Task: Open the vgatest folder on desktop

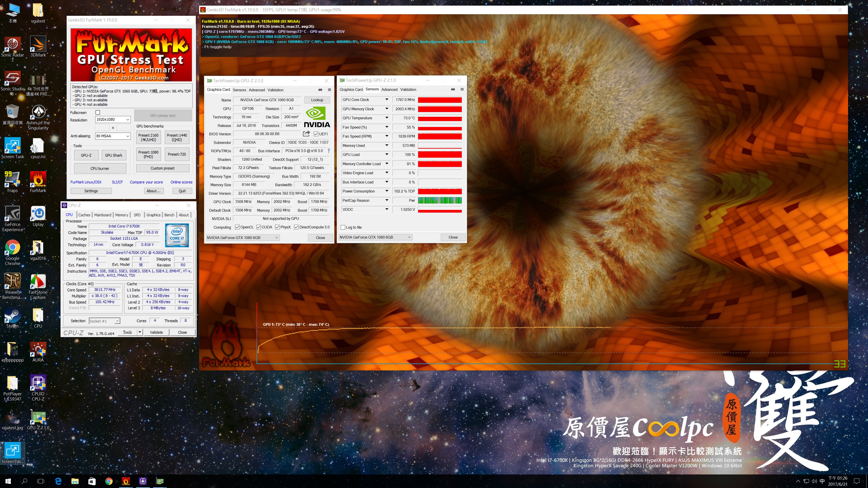Action: pos(38,13)
